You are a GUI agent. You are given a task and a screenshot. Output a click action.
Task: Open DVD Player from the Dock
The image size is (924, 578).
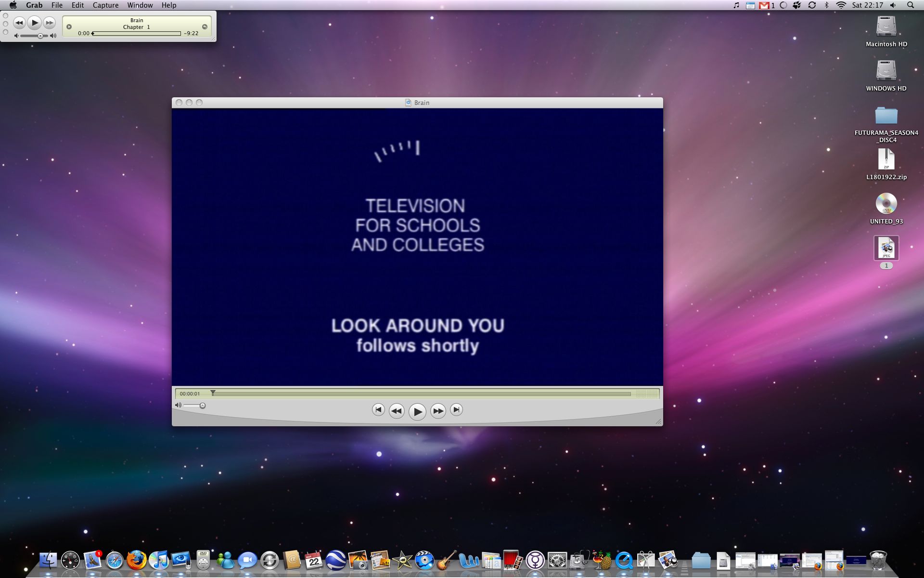click(x=203, y=560)
